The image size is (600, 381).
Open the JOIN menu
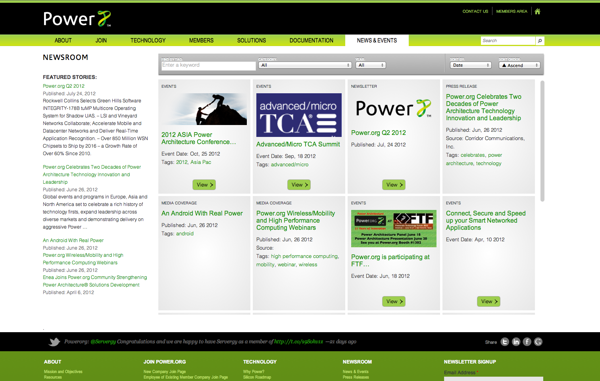pos(101,40)
